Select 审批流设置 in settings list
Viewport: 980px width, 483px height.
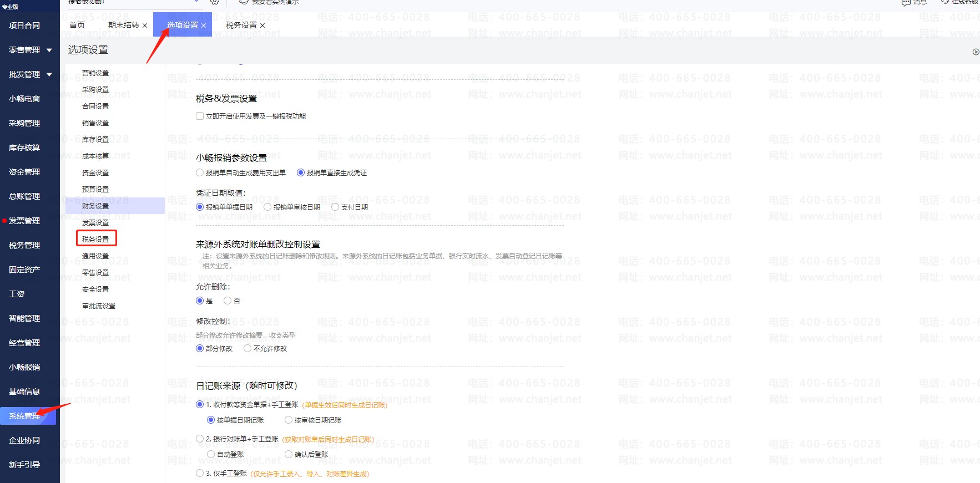coord(99,306)
